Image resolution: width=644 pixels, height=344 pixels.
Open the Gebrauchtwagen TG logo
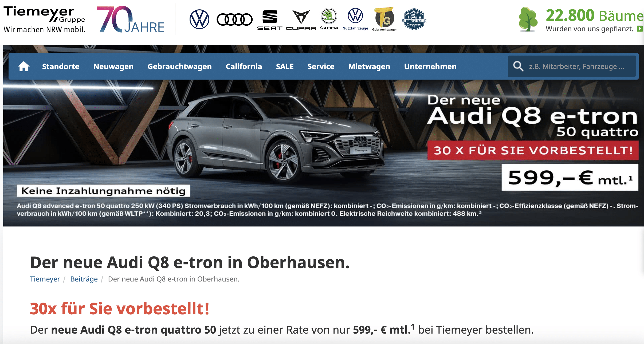pos(385,19)
